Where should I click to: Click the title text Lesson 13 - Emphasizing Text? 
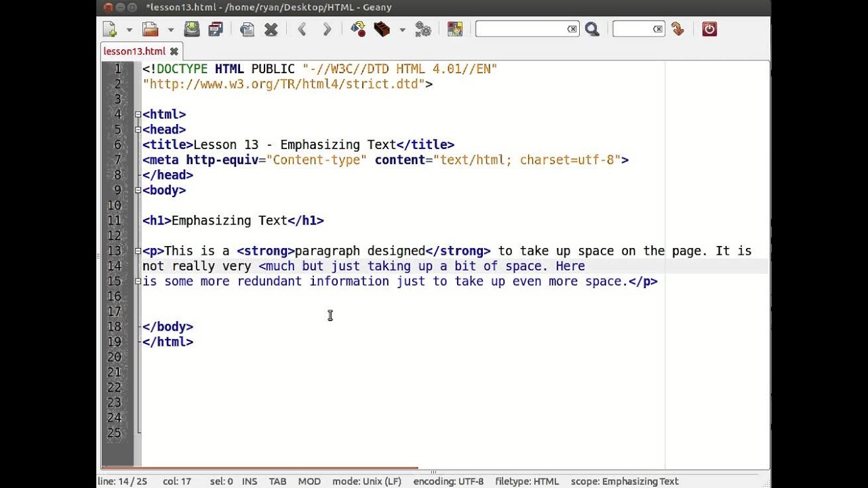point(294,144)
